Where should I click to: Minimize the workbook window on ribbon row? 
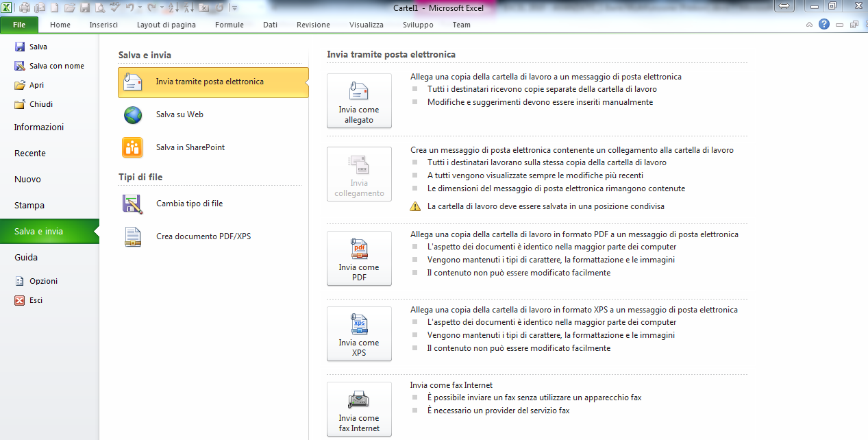click(x=839, y=25)
